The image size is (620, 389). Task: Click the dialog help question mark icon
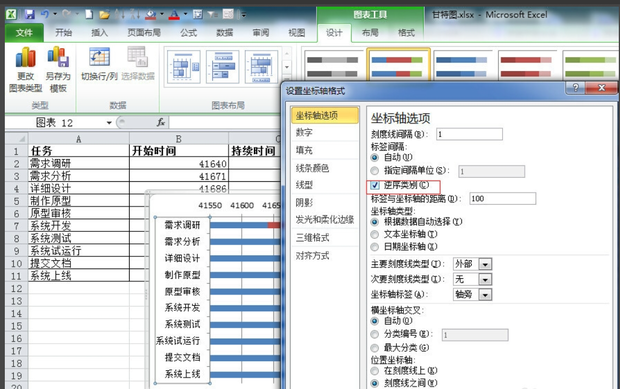point(576,88)
